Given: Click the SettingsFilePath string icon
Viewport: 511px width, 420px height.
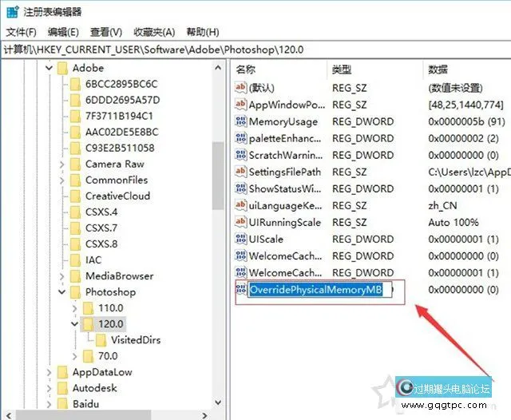Looking at the screenshot, I should [240, 172].
